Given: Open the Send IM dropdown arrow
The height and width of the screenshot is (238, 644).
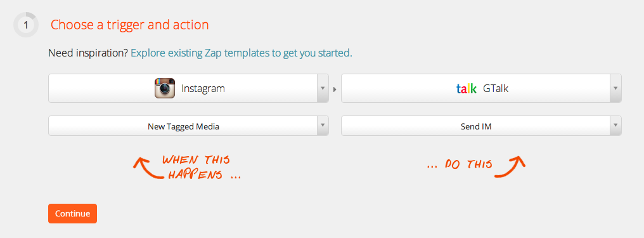Looking at the screenshot, I should pyautogui.click(x=615, y=126).
